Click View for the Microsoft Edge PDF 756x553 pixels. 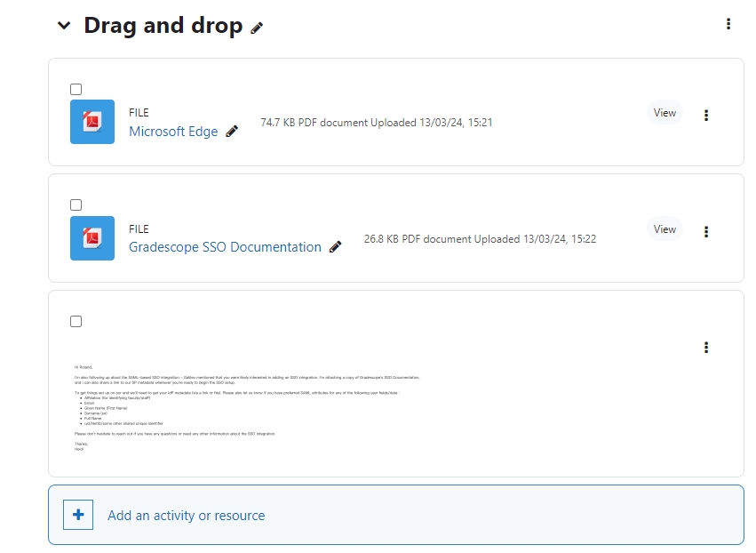664,113
